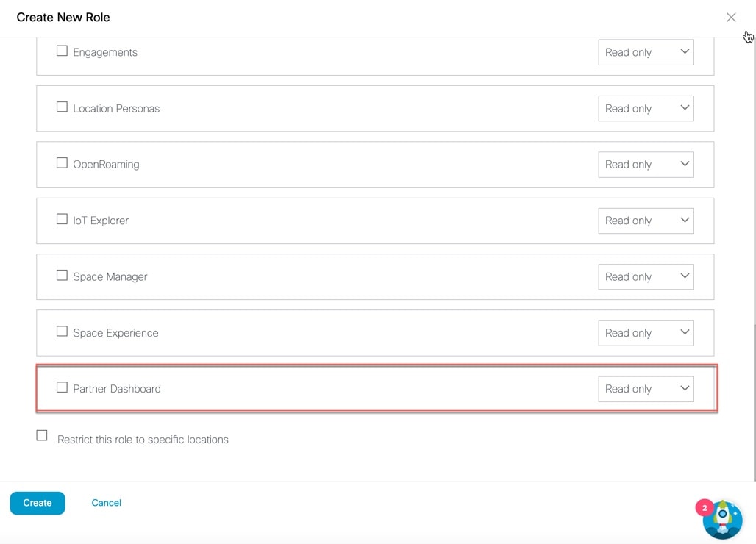Expand Space Experience permission dropdown
The height and width of the screenshot is (544, 756).
click(x=646, y=332)
